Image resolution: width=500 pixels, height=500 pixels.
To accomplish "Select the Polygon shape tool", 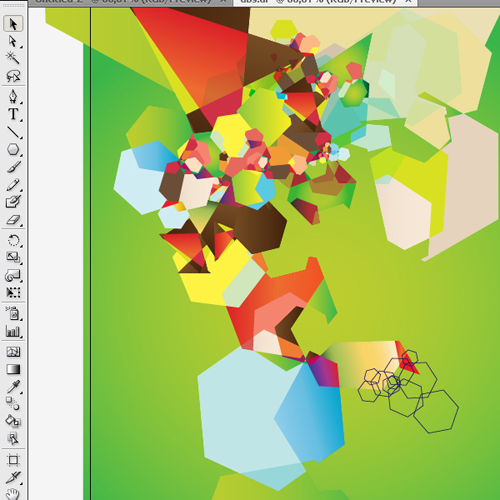I will [x=13, y=149].
